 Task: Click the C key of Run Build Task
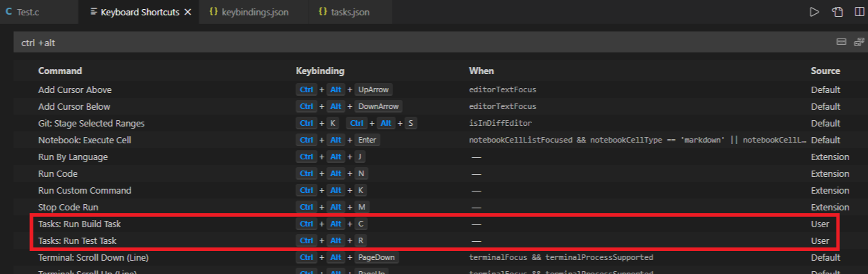pyautogui.click(x=360, y=224)
